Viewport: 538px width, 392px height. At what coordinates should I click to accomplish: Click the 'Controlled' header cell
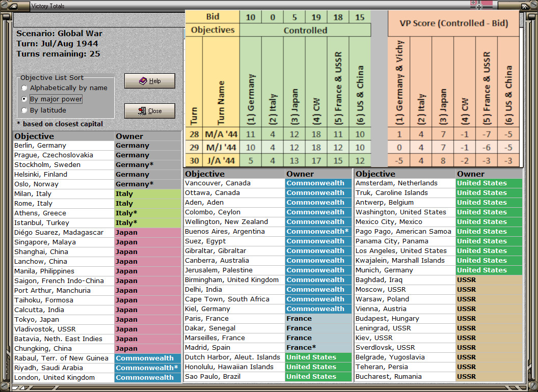[x=305, y=30]
